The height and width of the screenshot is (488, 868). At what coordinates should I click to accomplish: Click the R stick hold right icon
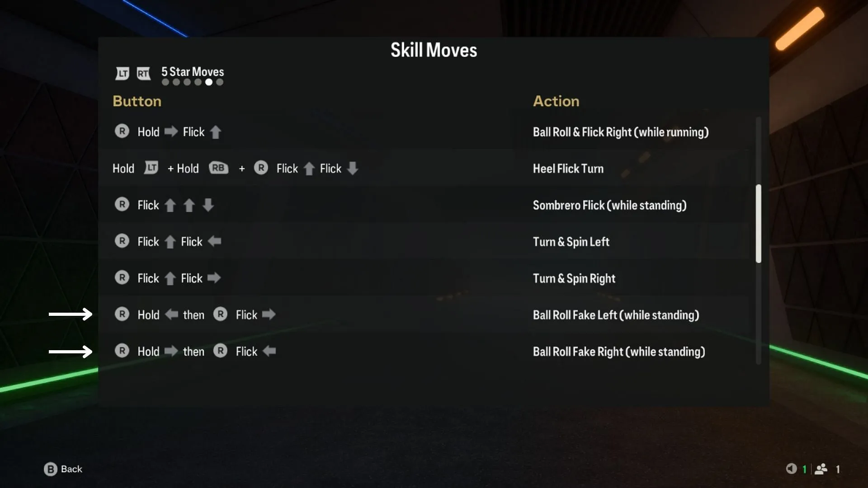[x=170, y=351]
